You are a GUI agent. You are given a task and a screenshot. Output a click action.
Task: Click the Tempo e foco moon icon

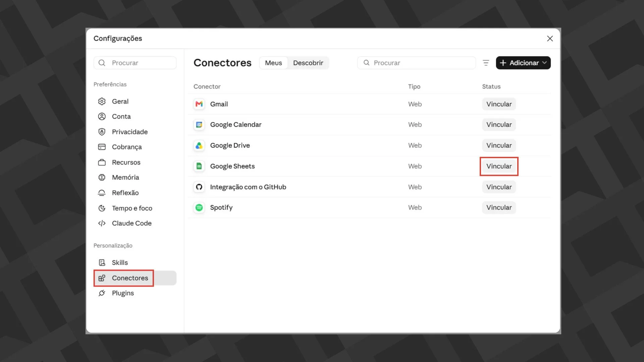click(x=102, y=208)
